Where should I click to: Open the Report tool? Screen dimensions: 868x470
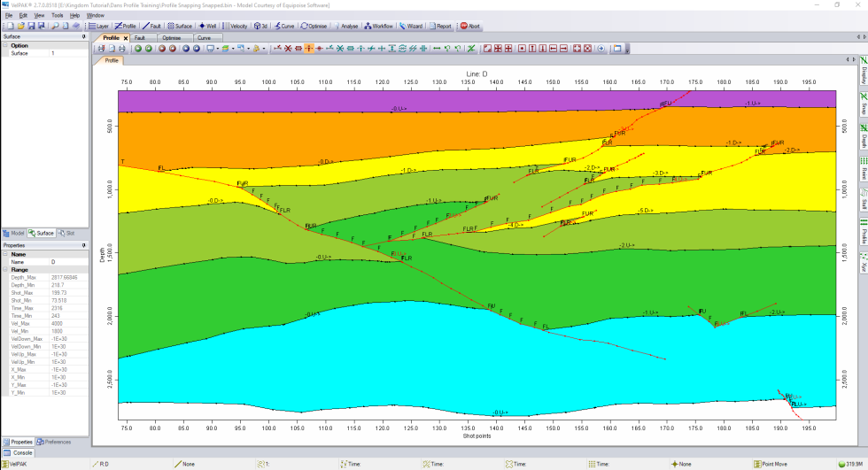(x=441, y=26)
